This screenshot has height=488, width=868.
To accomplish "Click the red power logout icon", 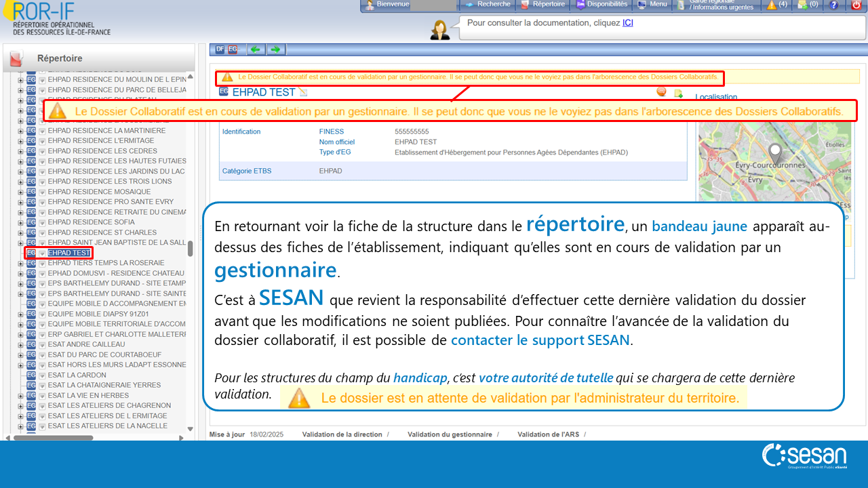I will point(856,5).
